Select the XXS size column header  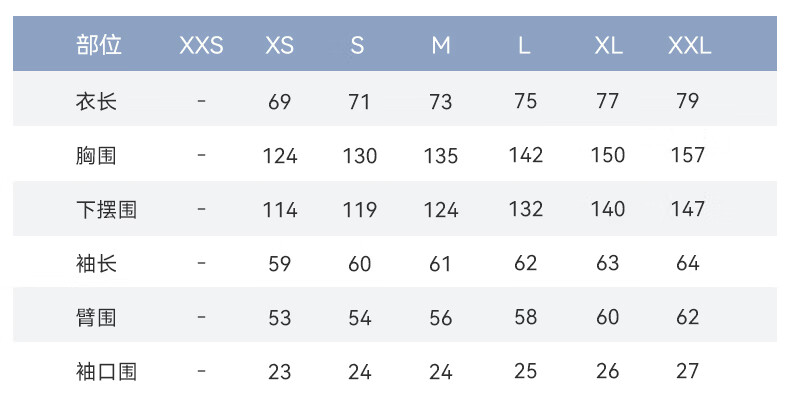coord(201,46)
